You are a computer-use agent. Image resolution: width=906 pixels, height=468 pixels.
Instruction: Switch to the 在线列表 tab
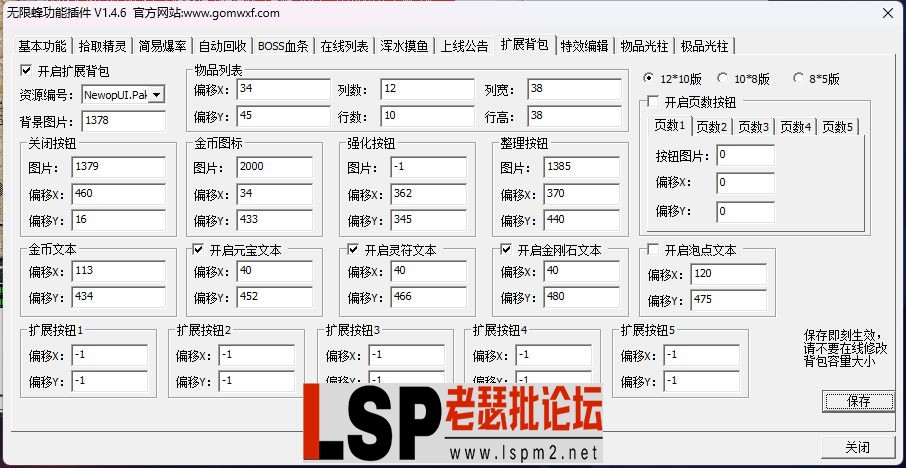(344, 46)
